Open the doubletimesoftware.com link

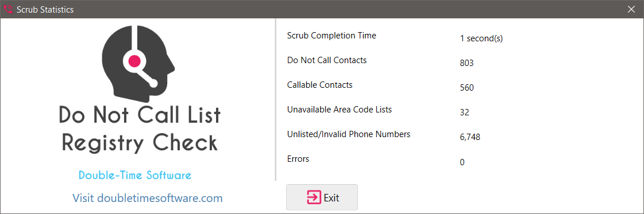148,199
